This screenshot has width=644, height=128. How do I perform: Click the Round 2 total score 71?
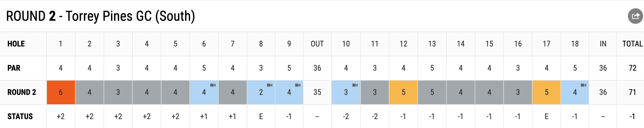tap(632, 92)
